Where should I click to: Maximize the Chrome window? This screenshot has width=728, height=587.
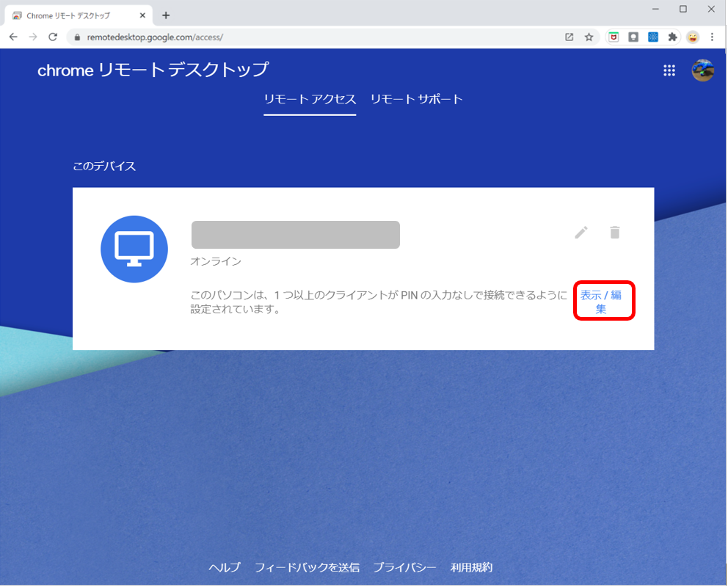(x=683, y=9)
